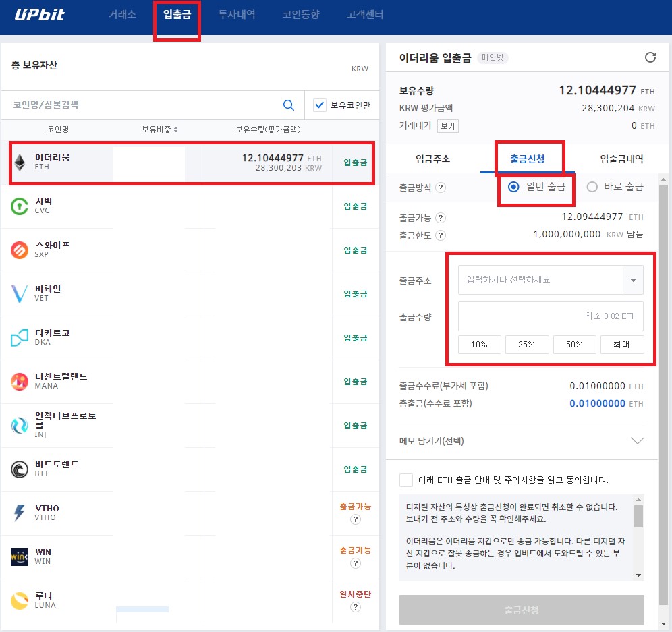This screenshot has width=672, height=632.
Task: Click the VeChain VET coin icon
Action: coord(20,294)
